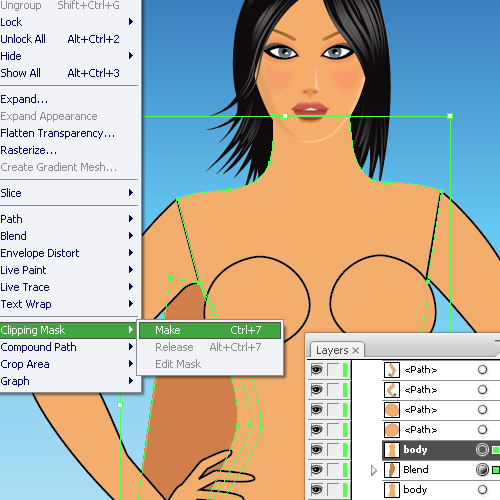The image size is (500, 500).
Task: Click the second Path layer thumbnail
Action: pos(392,390)
